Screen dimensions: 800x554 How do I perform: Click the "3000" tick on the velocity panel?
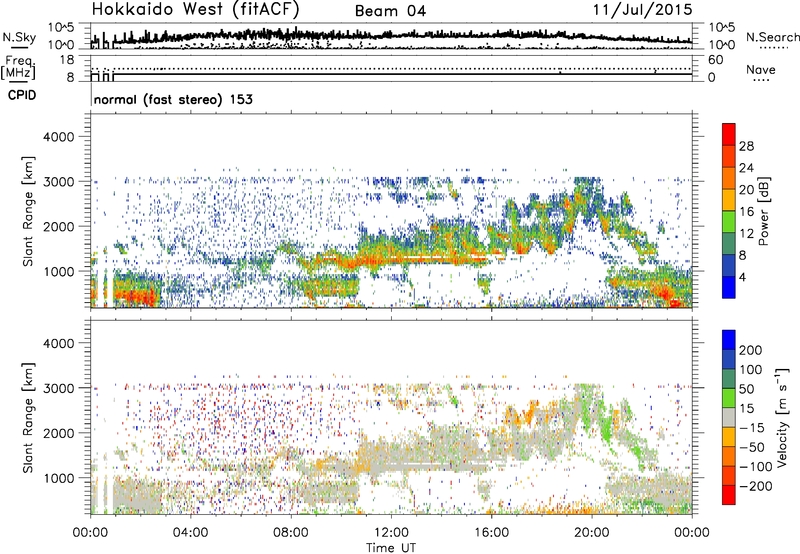pos(58,388)
